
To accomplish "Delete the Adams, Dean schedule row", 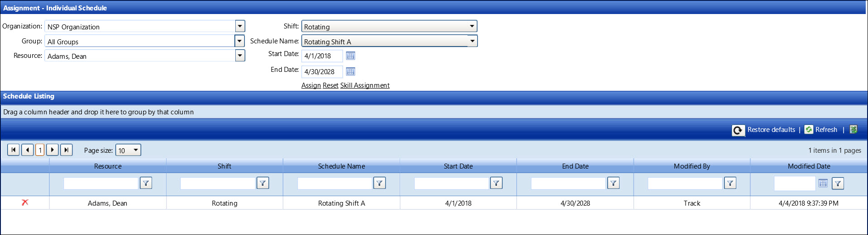I will pyautogui.click(x=25, y=202).
